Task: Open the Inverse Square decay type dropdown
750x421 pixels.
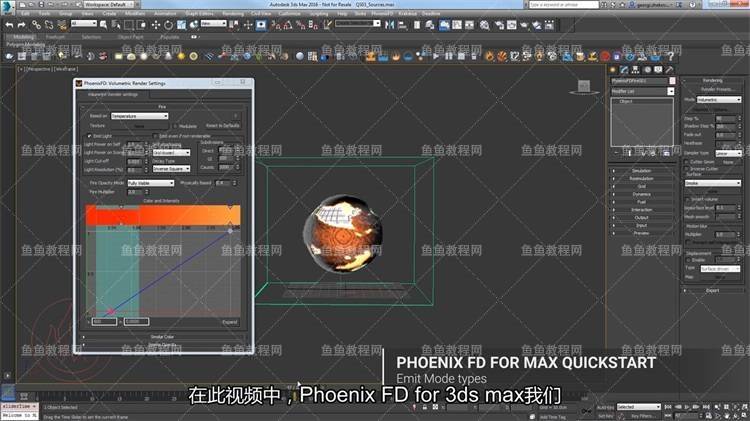Action: (171, 169)
